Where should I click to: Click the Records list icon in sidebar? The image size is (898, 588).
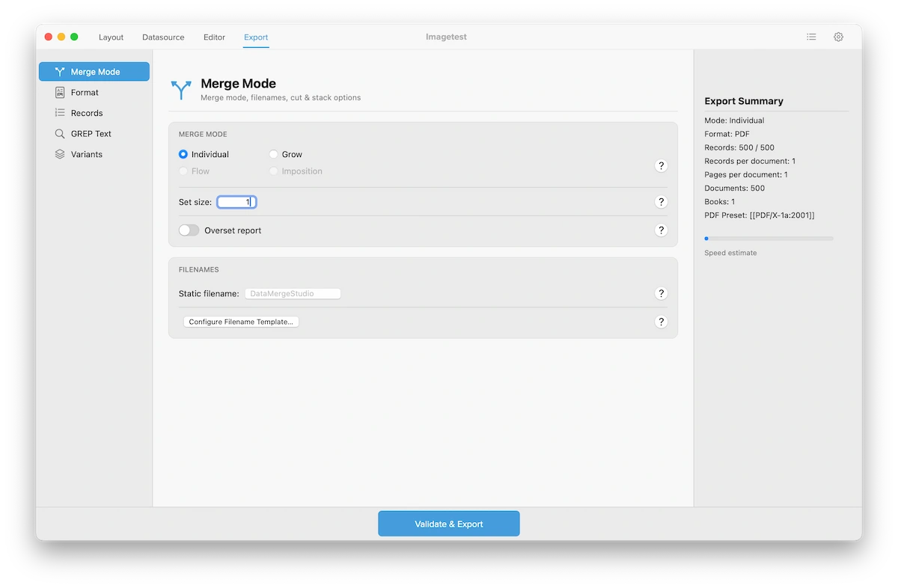pos(60,113)
